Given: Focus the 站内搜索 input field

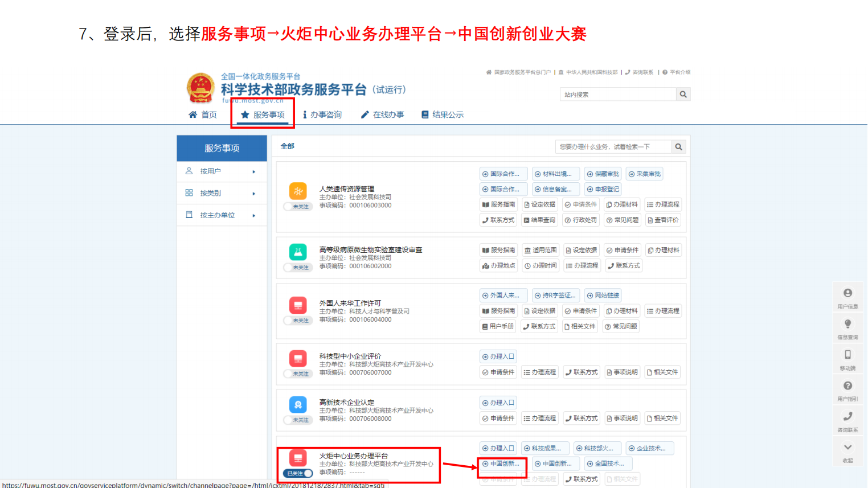Looking at the screenshot, I should pyautogui.click(x=618, y=95).
